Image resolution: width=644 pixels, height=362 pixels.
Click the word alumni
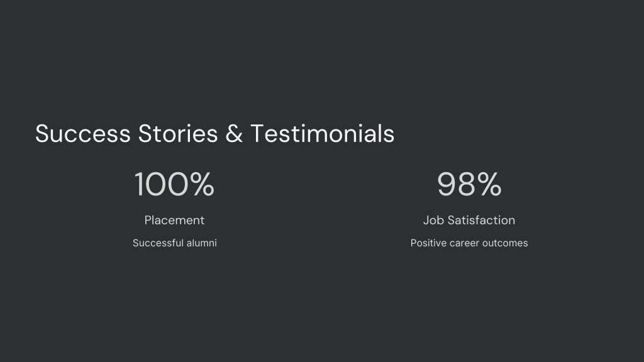click(202, 243)
